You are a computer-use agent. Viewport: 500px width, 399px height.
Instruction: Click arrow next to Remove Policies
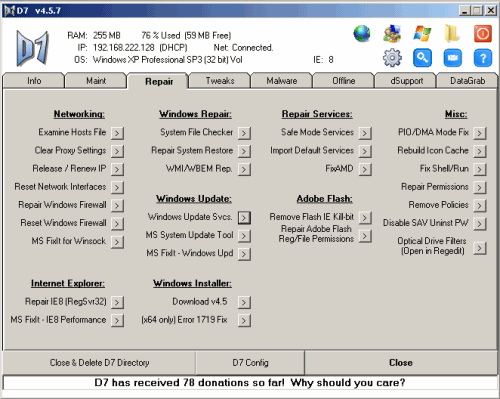click(x=480, y=205)
